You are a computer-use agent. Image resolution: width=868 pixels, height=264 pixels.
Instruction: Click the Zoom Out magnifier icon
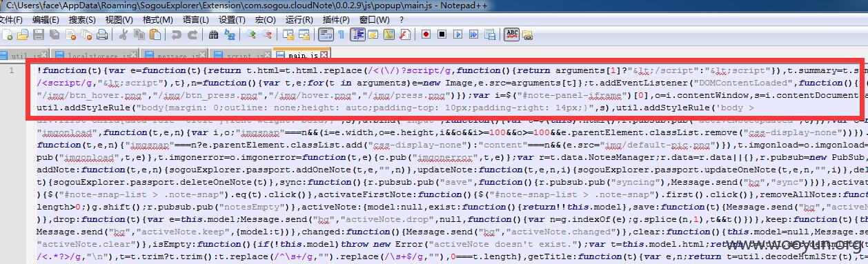click(x=267, y=34)
